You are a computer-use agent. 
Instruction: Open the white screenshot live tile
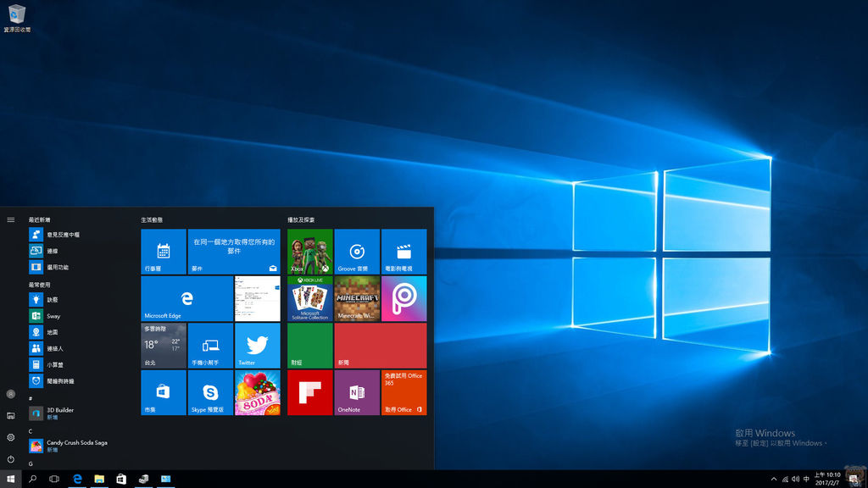tap(258, 298)
